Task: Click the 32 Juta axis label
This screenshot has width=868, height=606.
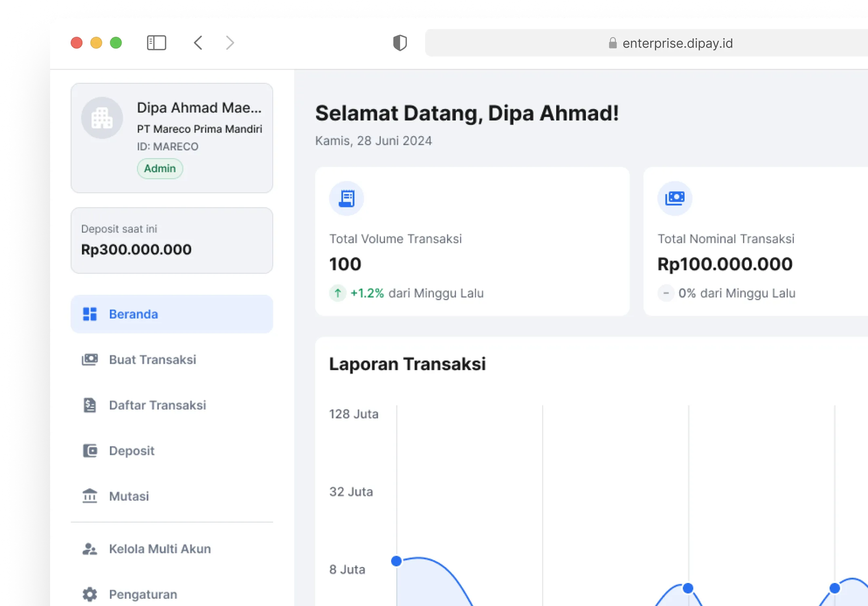Action: pyautogui.click(x=351, y=492)
